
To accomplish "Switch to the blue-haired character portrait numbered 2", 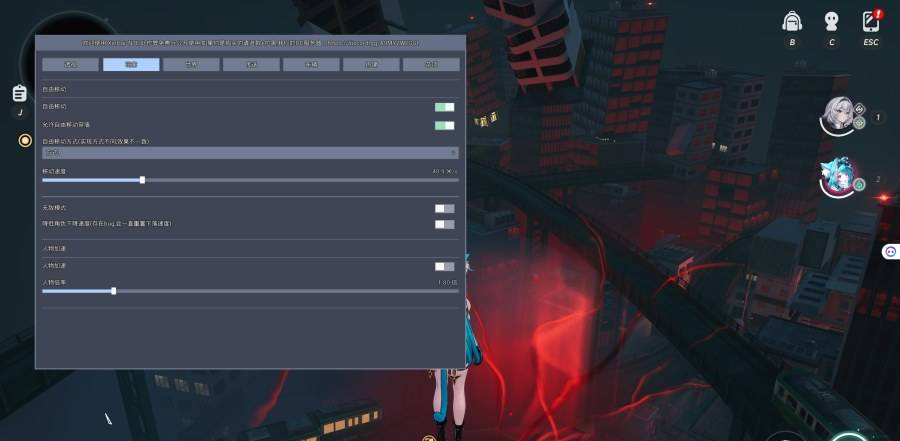I will click(x=837, y=178).
